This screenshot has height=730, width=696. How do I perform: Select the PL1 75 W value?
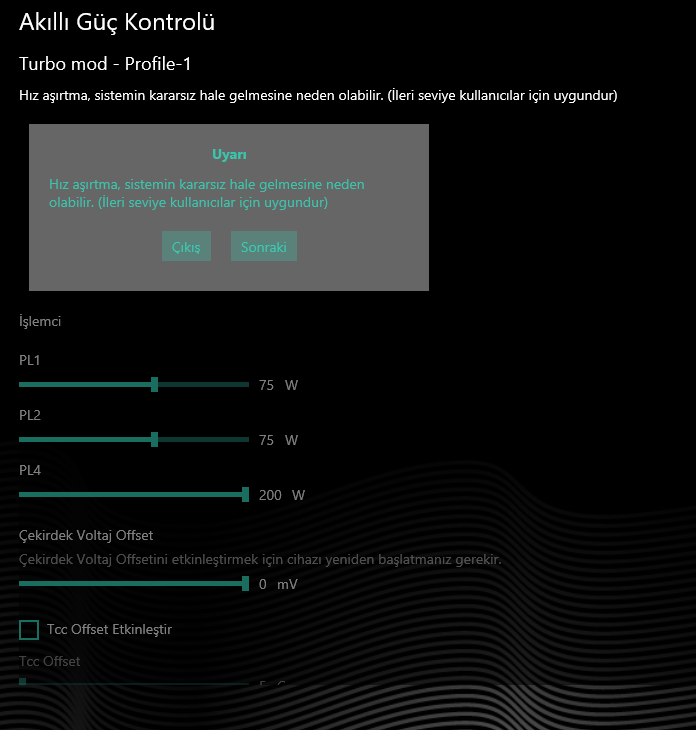[278, 385]
